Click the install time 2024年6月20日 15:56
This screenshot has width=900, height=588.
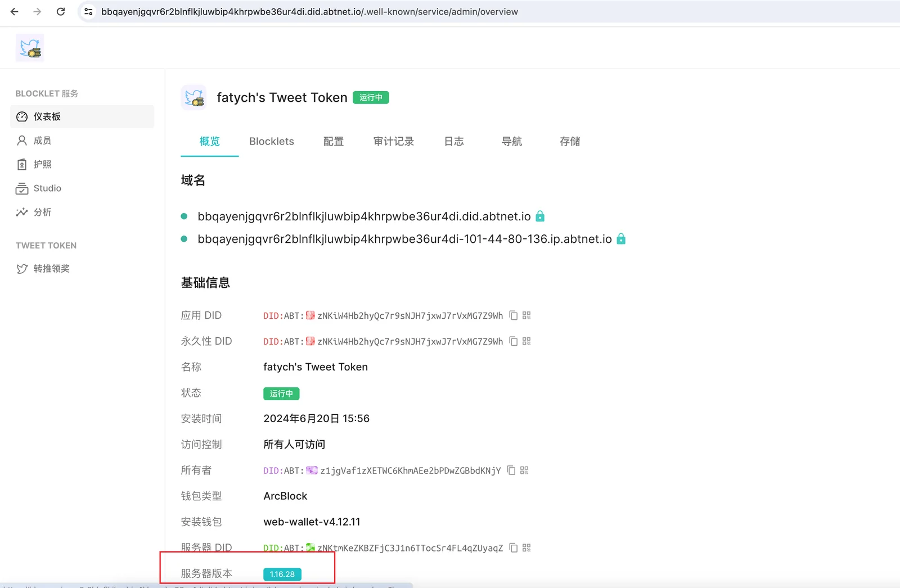[x=317, y=419]
